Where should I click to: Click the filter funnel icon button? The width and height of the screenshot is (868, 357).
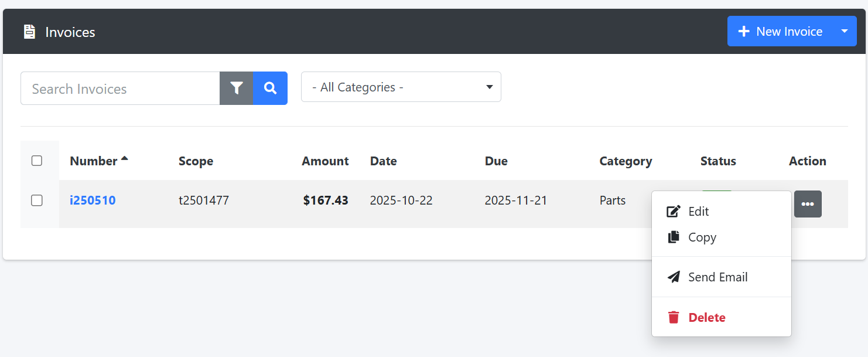(x=236, y=88)
